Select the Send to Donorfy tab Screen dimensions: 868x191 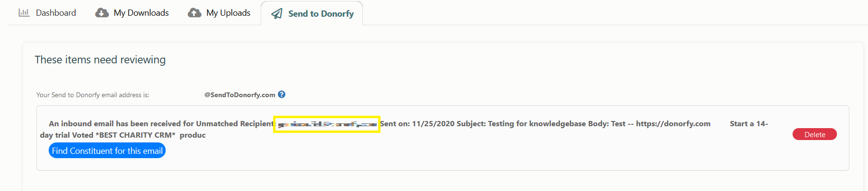312,14
